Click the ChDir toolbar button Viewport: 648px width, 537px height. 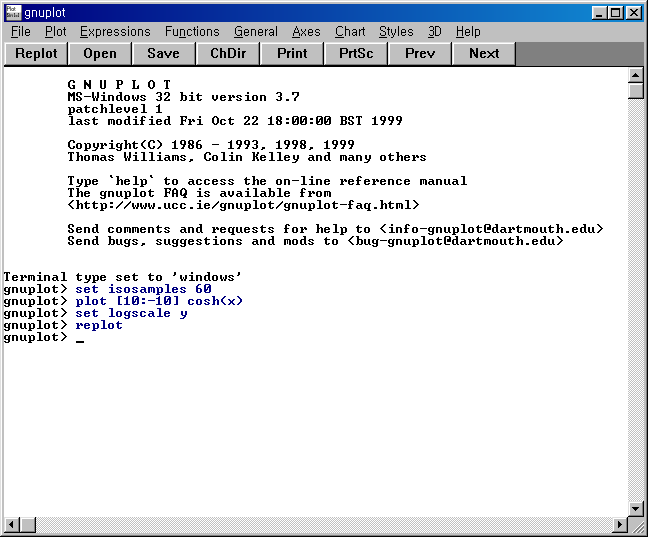point(228,54)
